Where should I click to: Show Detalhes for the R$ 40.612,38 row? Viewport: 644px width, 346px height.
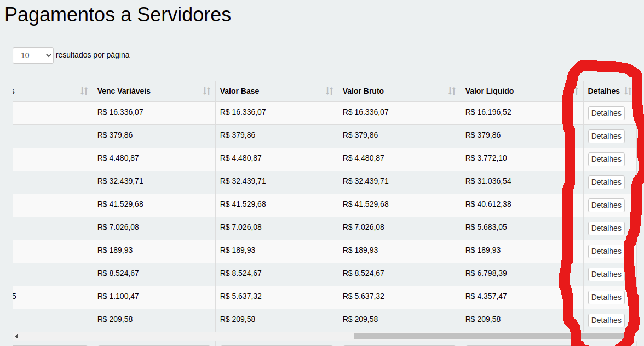606,205
